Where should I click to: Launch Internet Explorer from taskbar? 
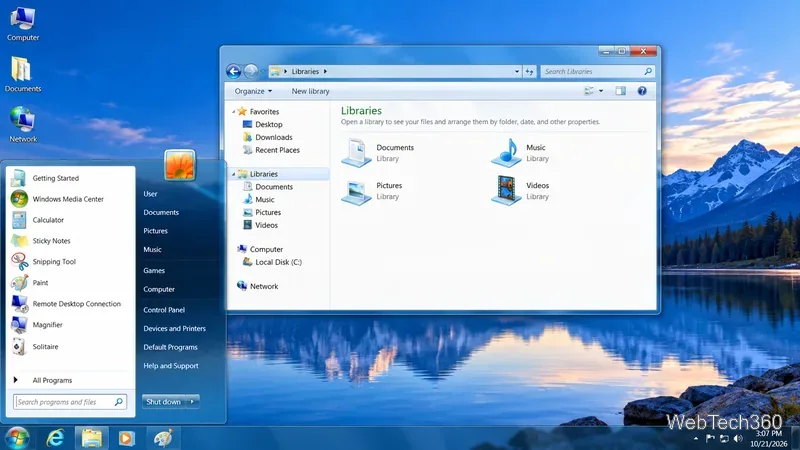(x=55, y=438)
